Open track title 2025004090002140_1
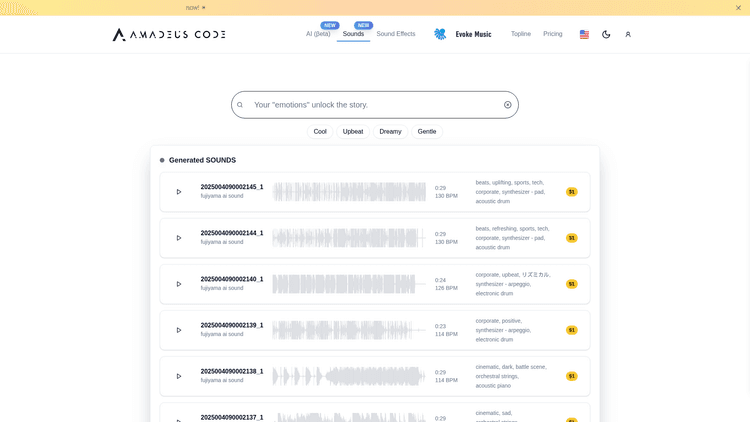This screenshot has height=422, width=750. click(x=232, y=279)
